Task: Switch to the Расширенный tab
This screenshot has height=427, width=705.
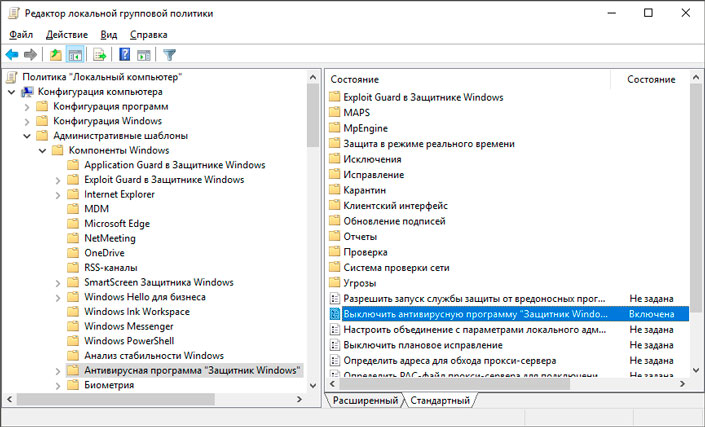Action: point(365,400)
